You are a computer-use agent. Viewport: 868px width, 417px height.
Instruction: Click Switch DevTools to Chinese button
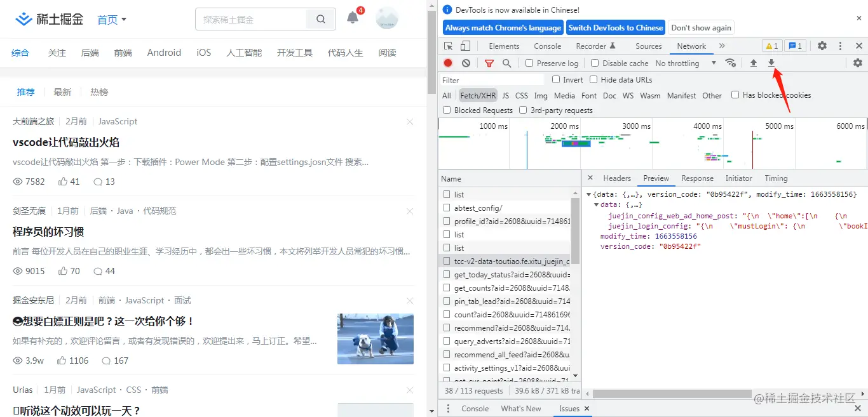(x=616, y=27)
